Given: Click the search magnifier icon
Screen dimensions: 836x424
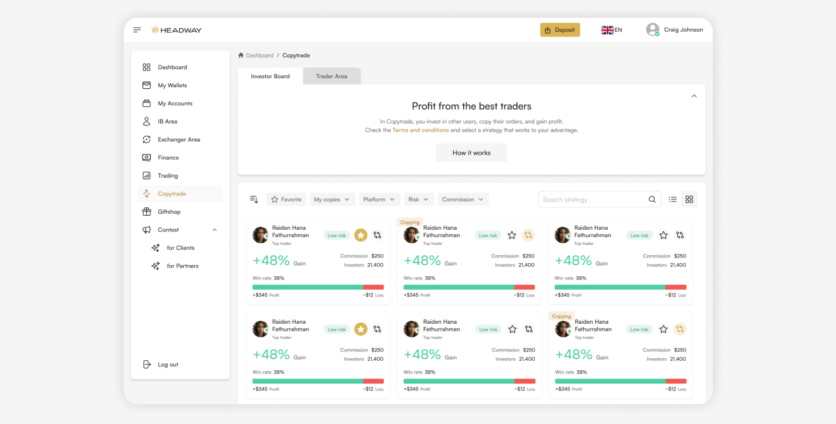Looking at the screenshot, I should [652, 199].
